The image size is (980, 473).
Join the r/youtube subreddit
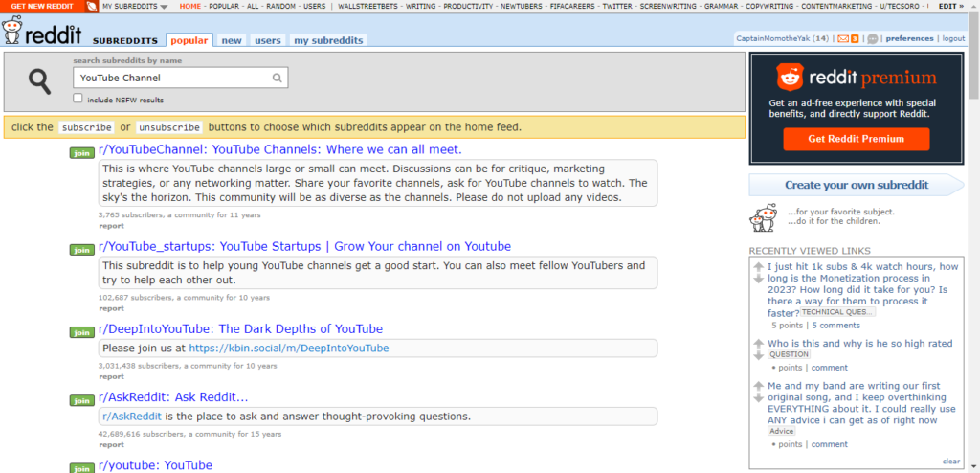[82, 468]
